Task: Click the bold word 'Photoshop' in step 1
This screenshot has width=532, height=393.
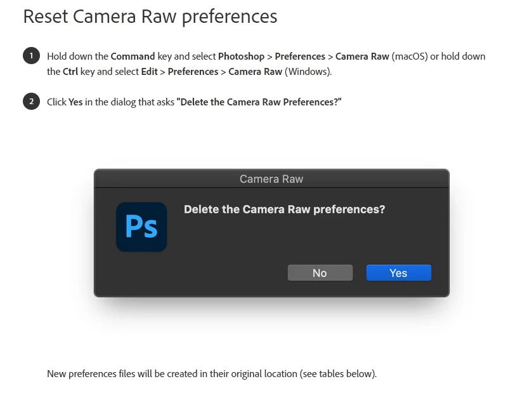Action: tap(241, 56)
